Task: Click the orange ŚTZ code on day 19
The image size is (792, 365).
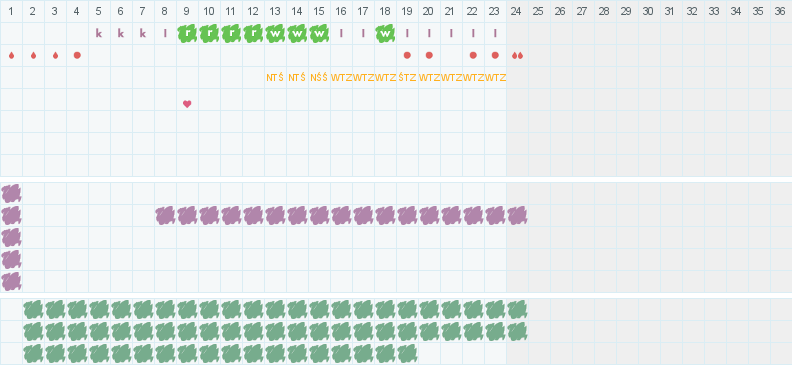Action: coord(407,78)
